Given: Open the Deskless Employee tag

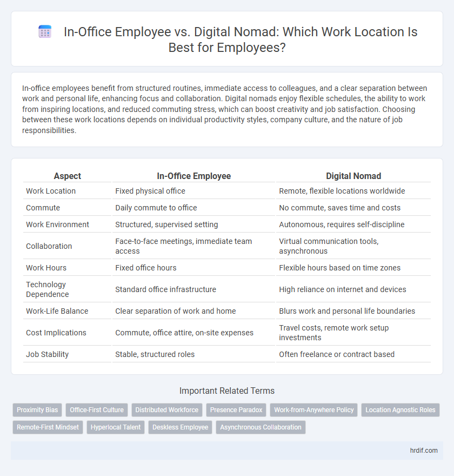Looking at the screenshot, I should coord(180,427).
